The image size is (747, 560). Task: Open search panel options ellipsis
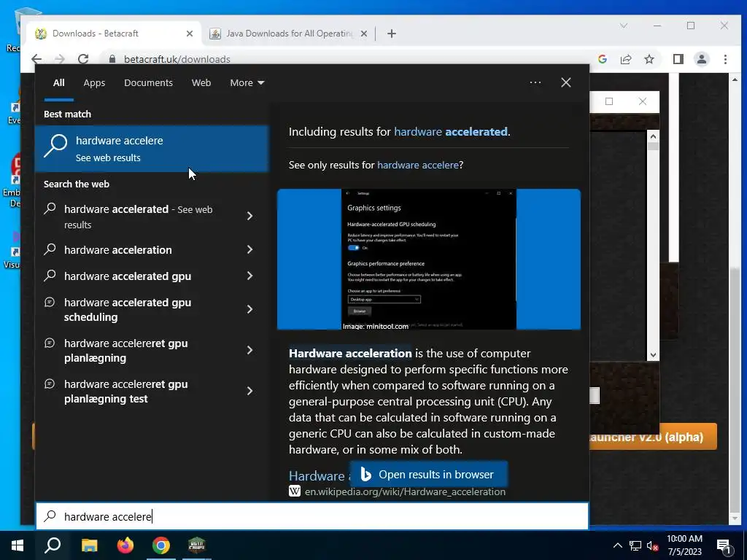point(535,82)
